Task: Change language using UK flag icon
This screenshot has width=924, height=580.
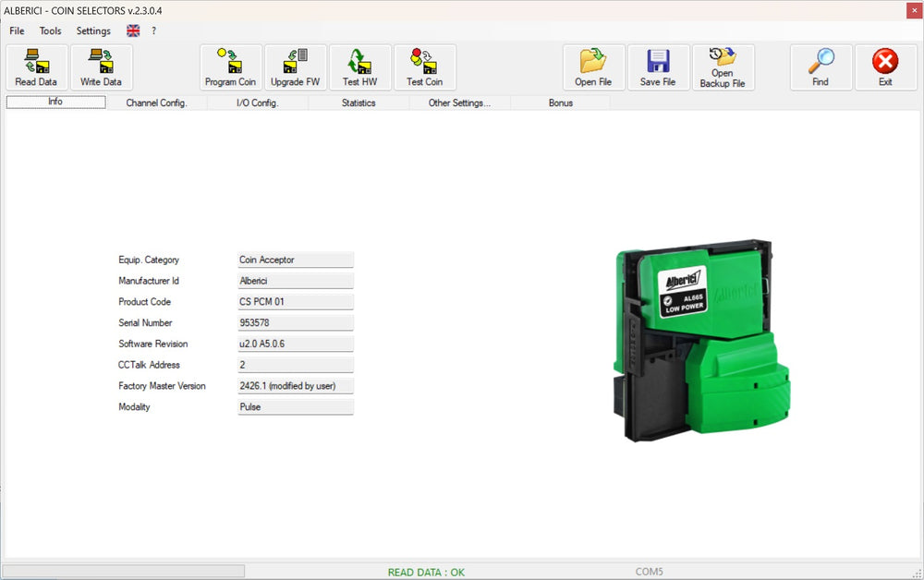Action: pyautogui.click(x=133, y=30)
